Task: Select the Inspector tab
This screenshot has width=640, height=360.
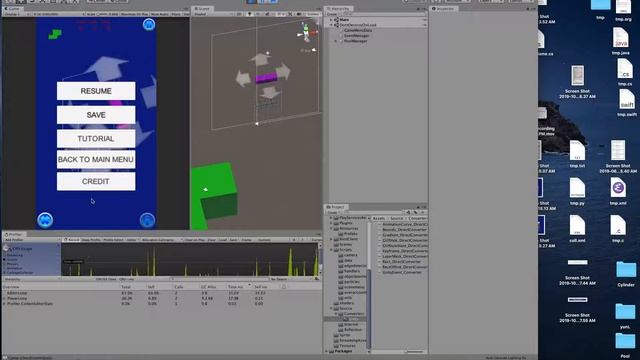Action: [444, 8]
